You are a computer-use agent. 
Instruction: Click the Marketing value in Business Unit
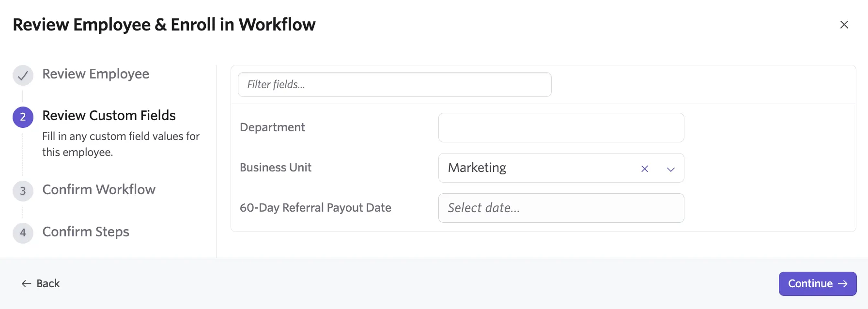tap(477, 168)
